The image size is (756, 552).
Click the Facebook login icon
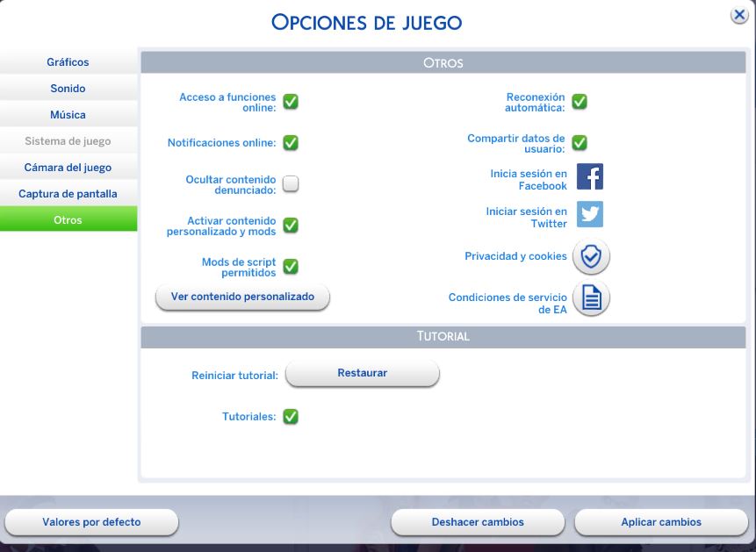point(589,176)
